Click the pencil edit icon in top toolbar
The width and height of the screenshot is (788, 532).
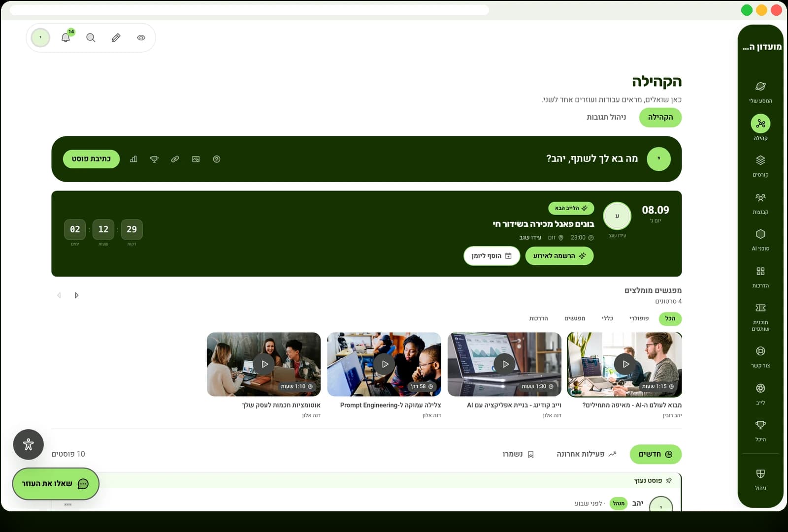coord(116,37)
